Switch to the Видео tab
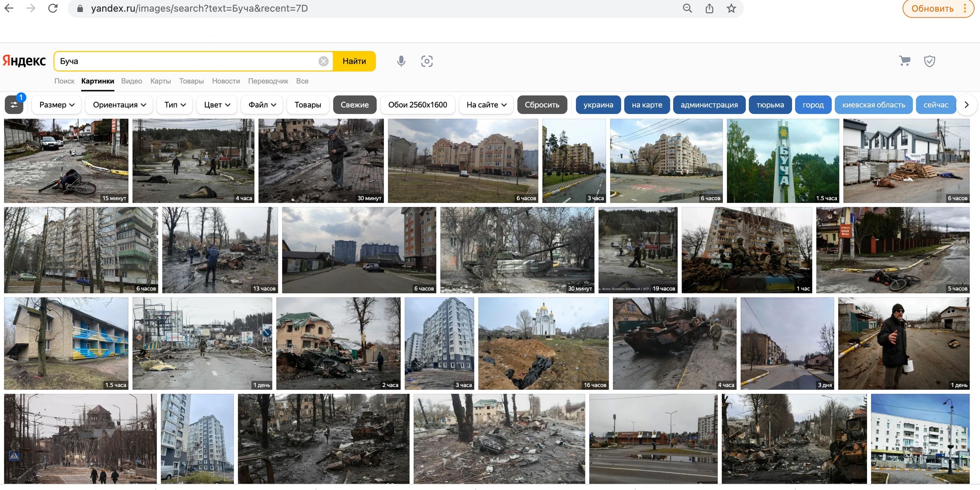 [x=132, y=81]
